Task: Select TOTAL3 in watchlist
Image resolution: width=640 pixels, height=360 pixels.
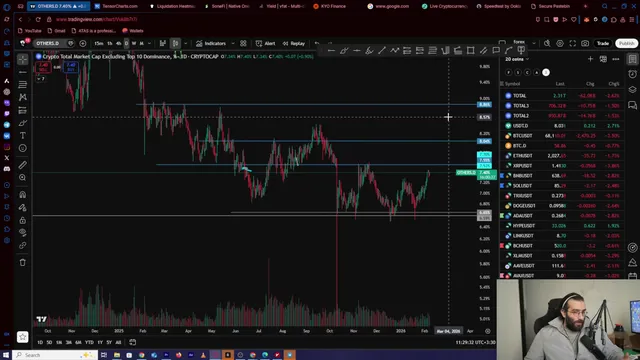Action: click(562, 106)
